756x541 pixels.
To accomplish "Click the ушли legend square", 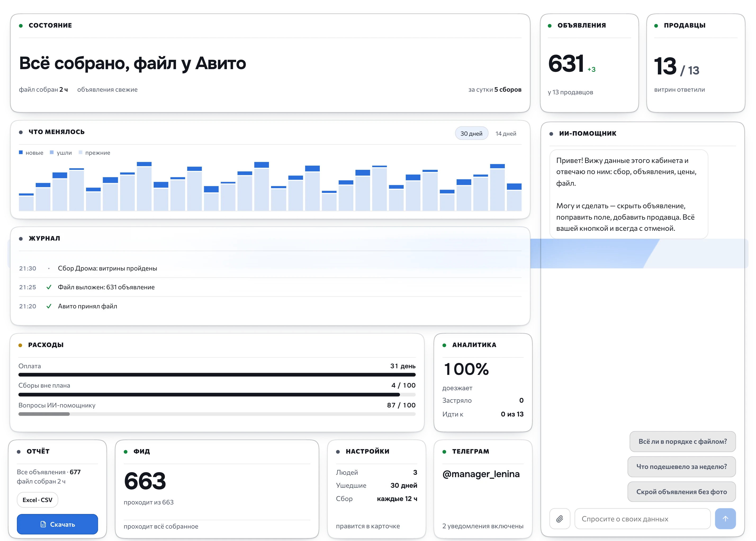I will (x=52, y=152).
